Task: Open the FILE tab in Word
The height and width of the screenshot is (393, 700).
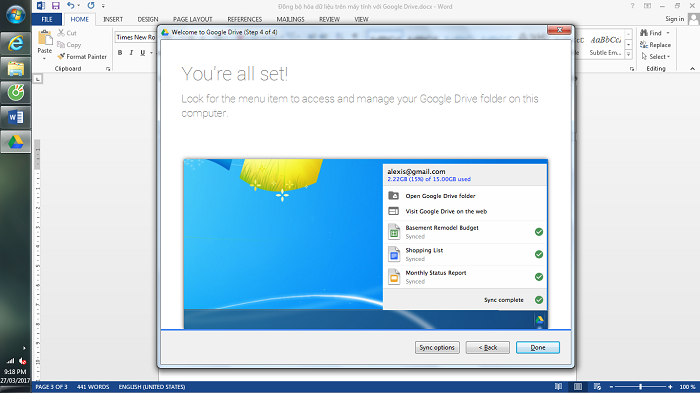Action: 47,19
